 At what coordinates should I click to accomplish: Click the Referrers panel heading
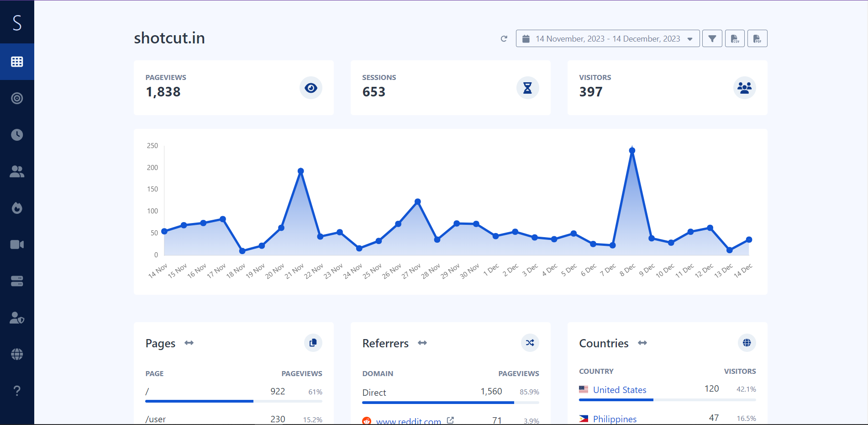point(385,343)
